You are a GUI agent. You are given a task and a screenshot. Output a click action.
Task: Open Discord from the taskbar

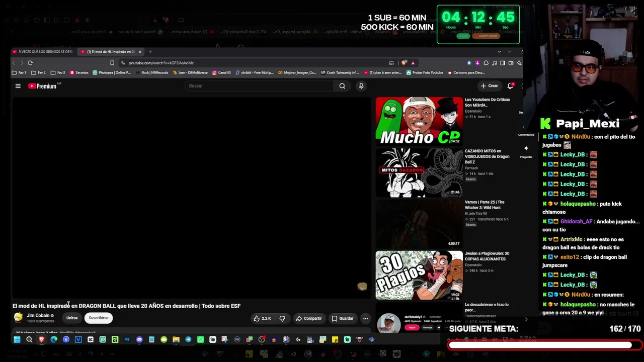(x=139, y=339)
